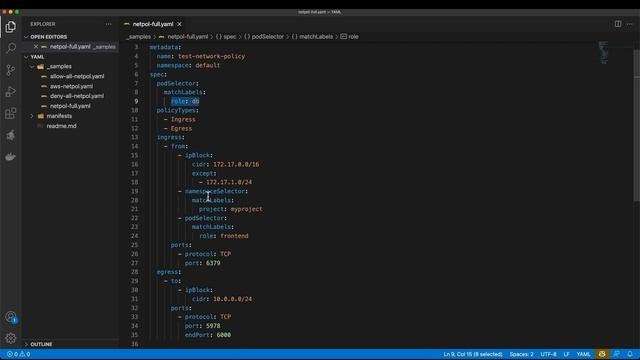Open aws-netpol.yaml file
This screenshot has height=360, width=640.
pos(71,86)
